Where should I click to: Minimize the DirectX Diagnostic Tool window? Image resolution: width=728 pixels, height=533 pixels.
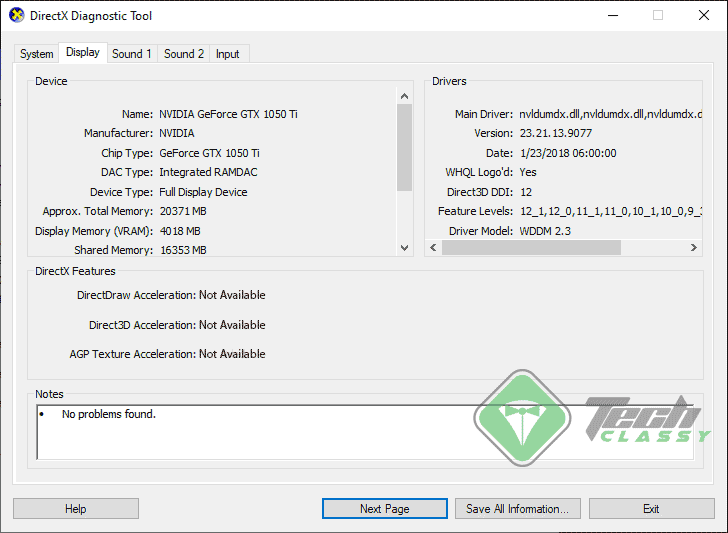point(613,15)
